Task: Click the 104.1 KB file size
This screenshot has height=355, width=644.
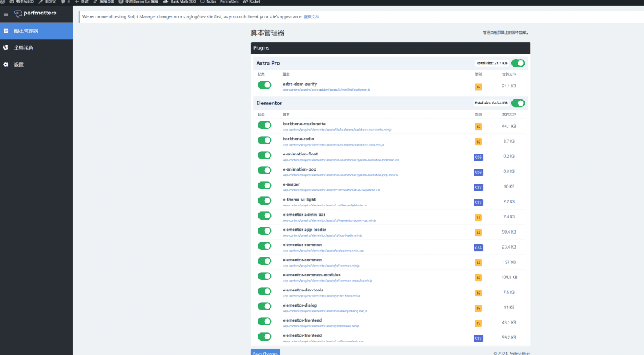Action: pyautogui.click(x=509, y=278)
